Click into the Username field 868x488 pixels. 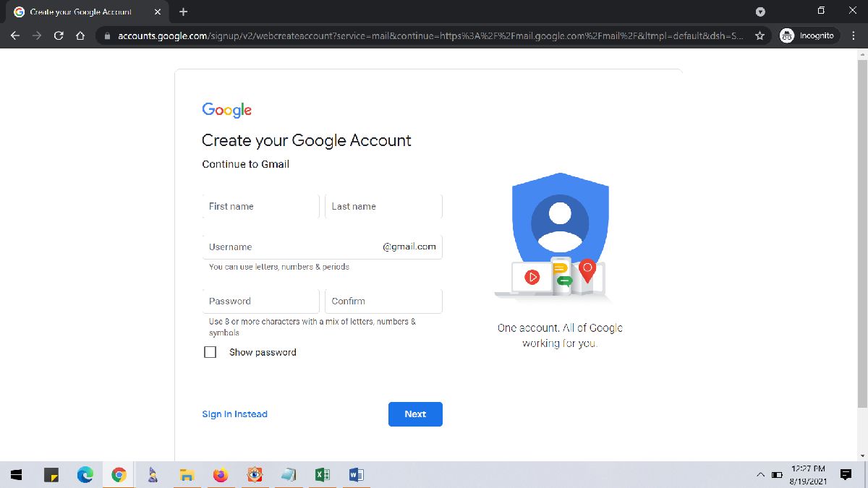322,247
